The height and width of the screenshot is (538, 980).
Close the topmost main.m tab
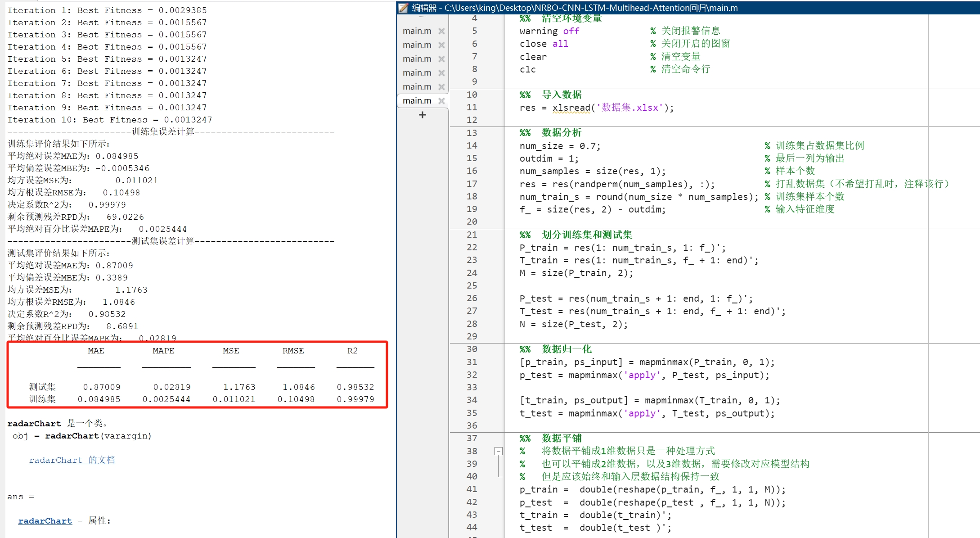tap(441, 31)
